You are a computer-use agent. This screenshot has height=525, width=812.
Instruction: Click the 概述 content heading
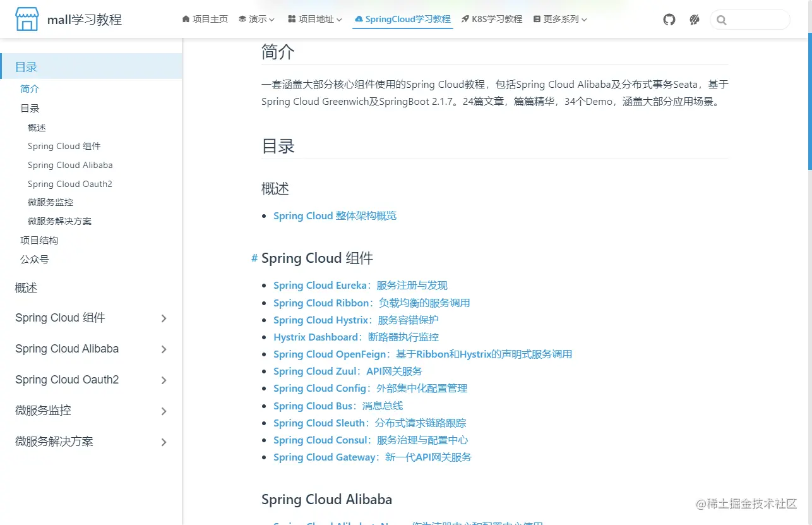tap(275, 189)
